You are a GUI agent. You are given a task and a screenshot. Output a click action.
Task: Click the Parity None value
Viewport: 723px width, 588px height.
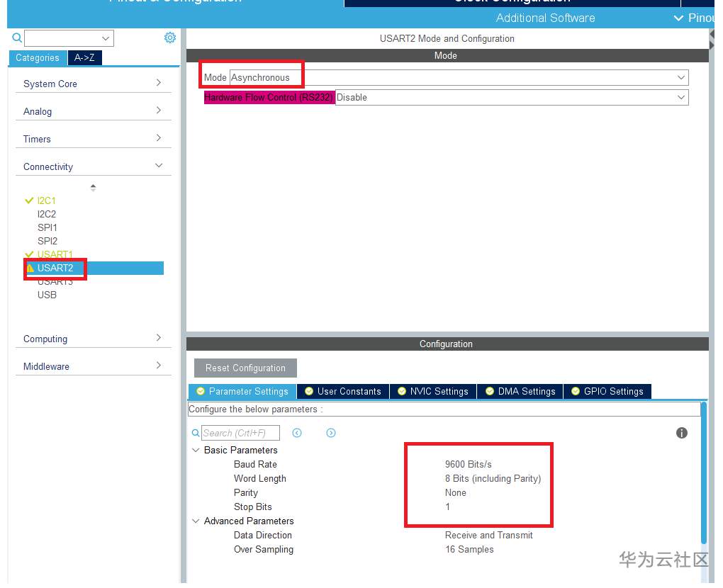[456, 492]
